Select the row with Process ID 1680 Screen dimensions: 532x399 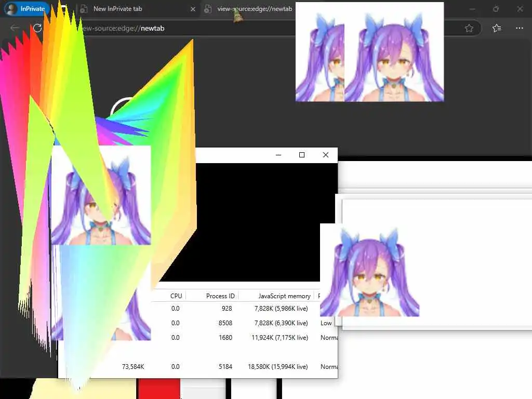coord(244,338)
